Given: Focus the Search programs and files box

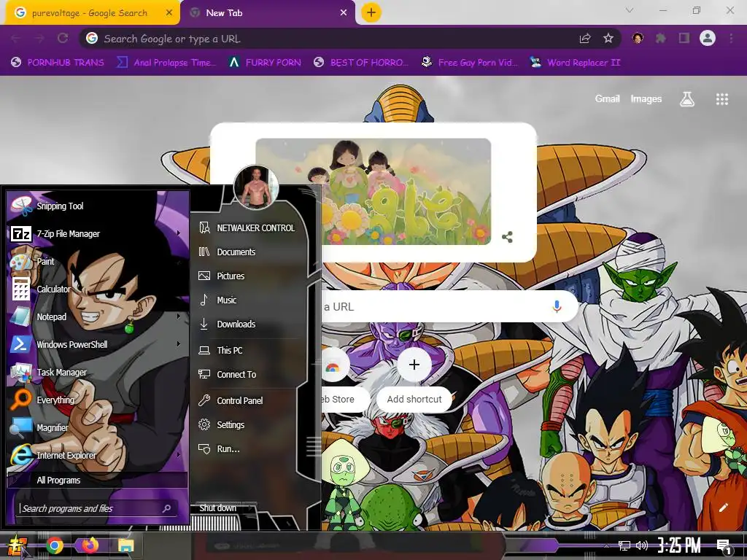Looking at the screenshot, I should 98,508.
